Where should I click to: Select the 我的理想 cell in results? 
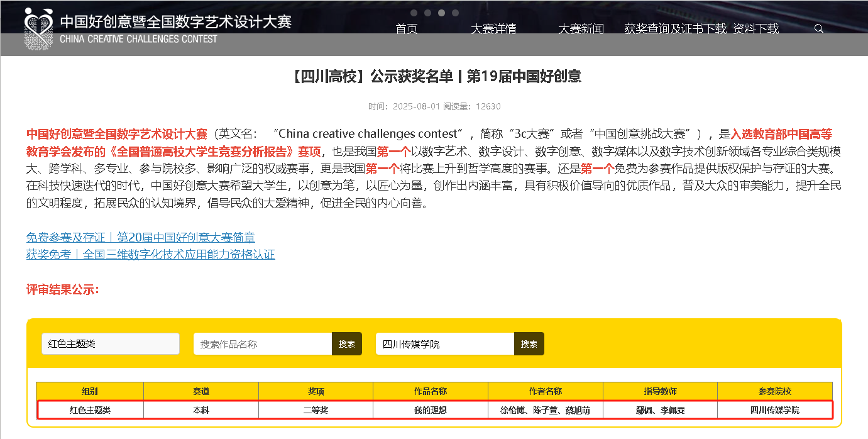[430, 410]
